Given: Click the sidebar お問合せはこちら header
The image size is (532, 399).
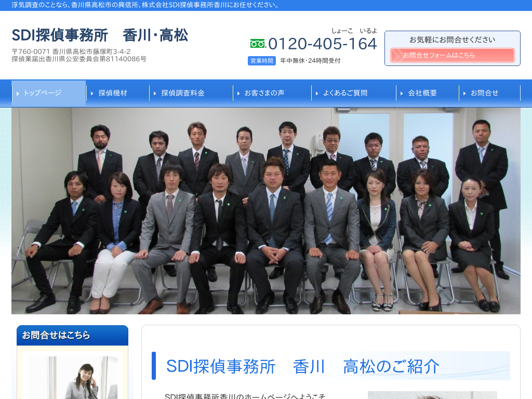Looking at the screenshot, I should click(x=72, y=335).
